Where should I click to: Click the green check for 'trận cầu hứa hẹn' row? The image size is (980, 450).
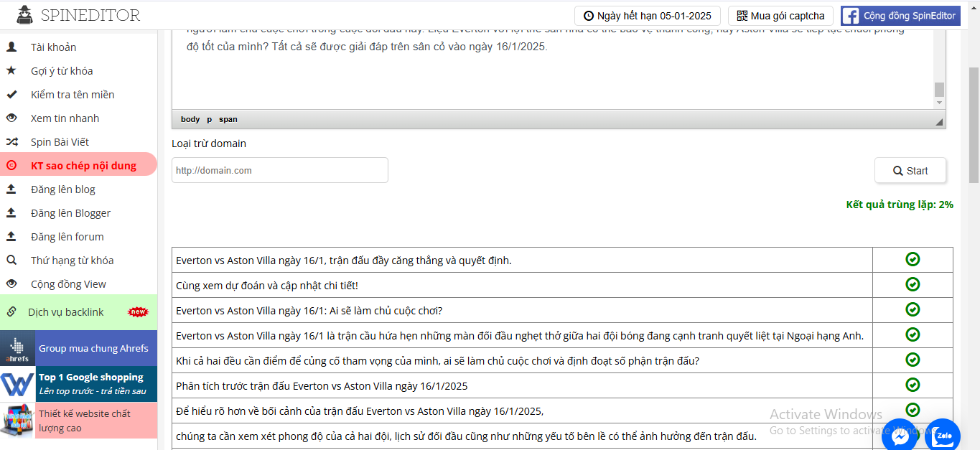[x=913, y=334]
